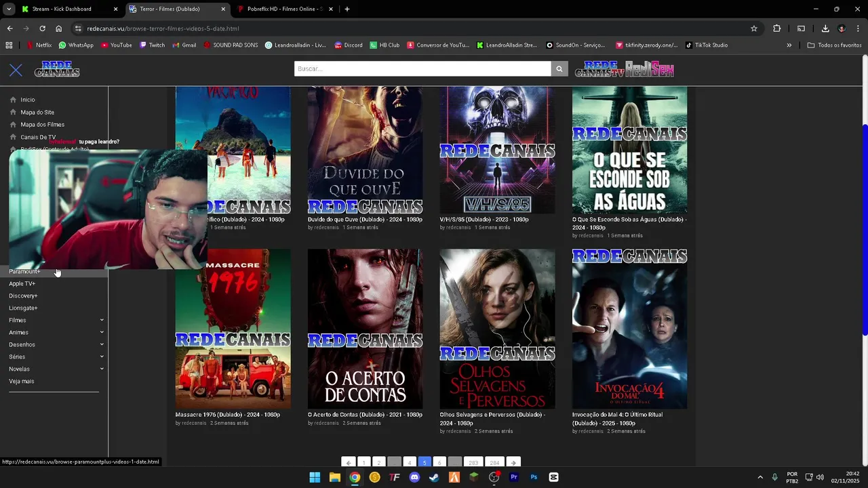Viewport: 868px width, 488px height.
Task: Open Steam from taskbar
Action: click(x=434, y=477)
